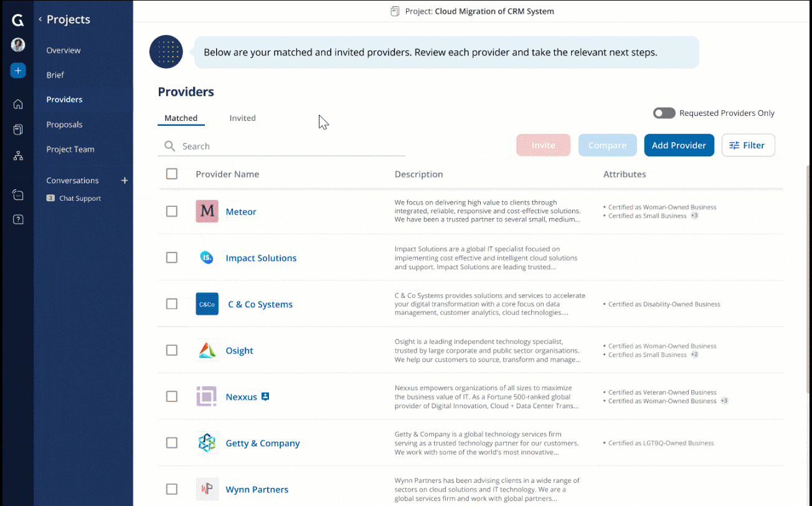Click the G logo at top left

coord(17,19)
